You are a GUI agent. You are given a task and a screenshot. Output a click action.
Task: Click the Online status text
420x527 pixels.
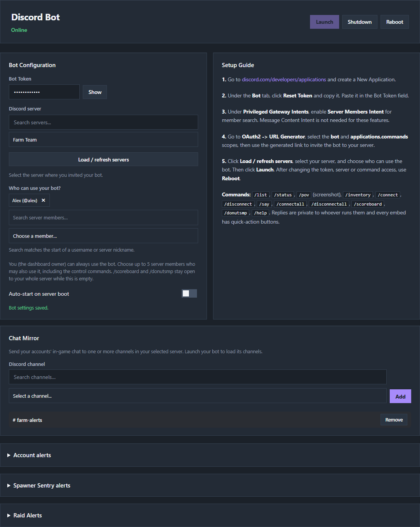click(x=19, y=30)
